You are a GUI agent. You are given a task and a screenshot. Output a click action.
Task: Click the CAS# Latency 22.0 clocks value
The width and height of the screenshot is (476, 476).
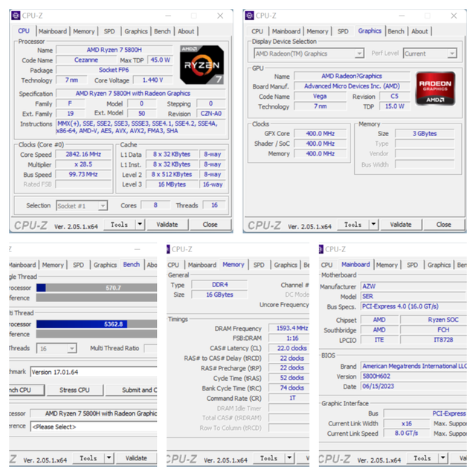(289, 348)
